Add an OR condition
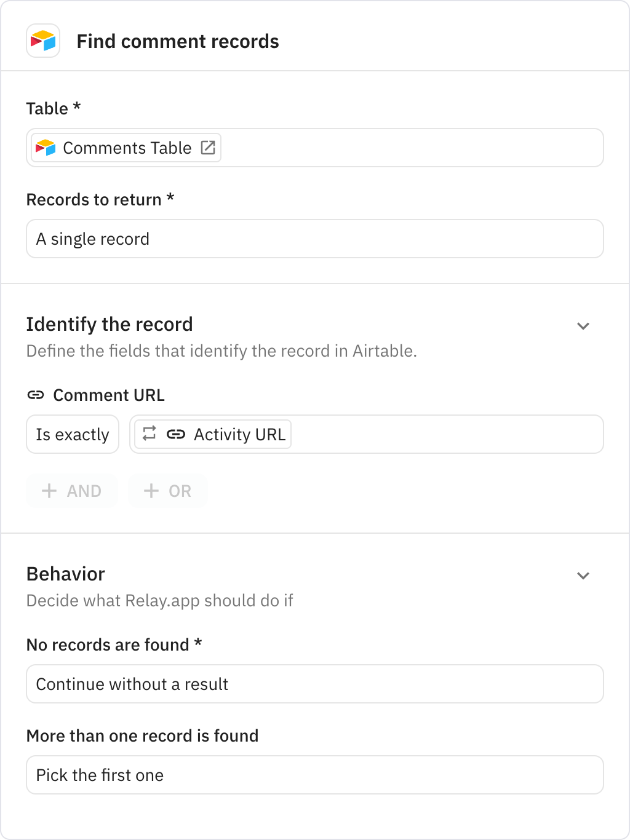 [x=167, y=491]
